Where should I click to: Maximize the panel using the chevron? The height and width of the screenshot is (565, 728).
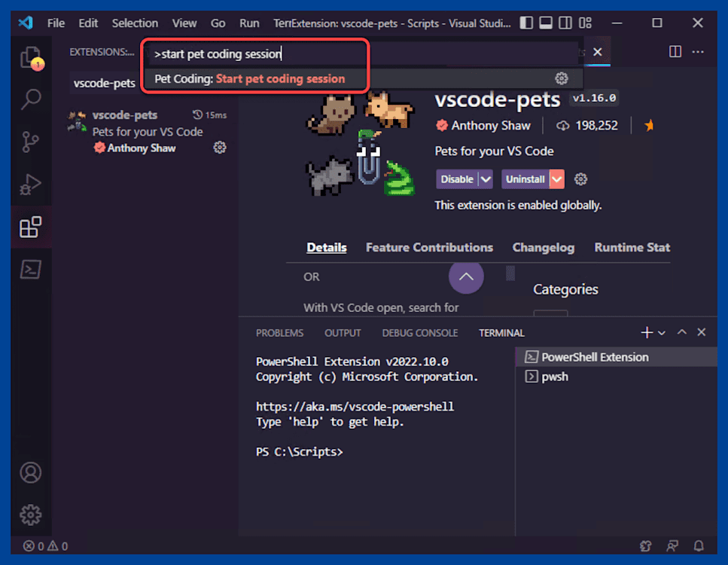681,331
